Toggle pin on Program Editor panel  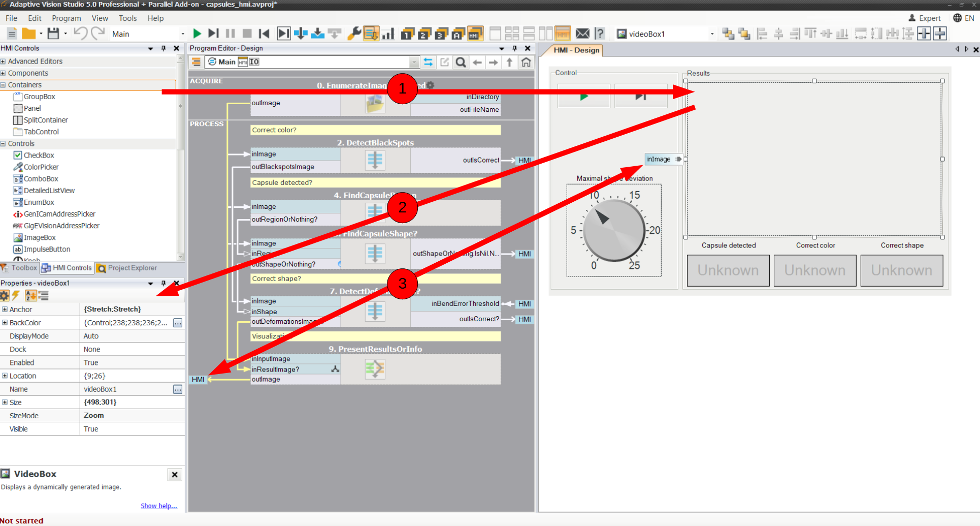pyautogui.click(x=514, y=48)
